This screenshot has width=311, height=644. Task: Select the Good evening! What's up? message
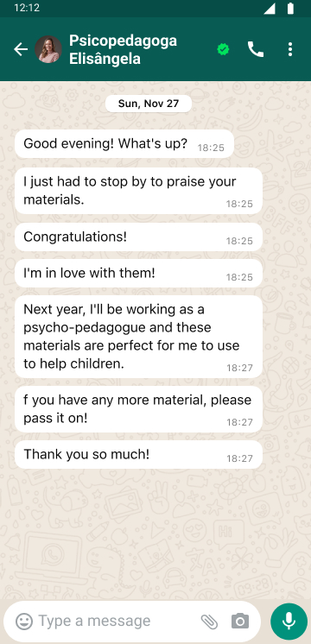pyautogui.click(x=124, y=144)
